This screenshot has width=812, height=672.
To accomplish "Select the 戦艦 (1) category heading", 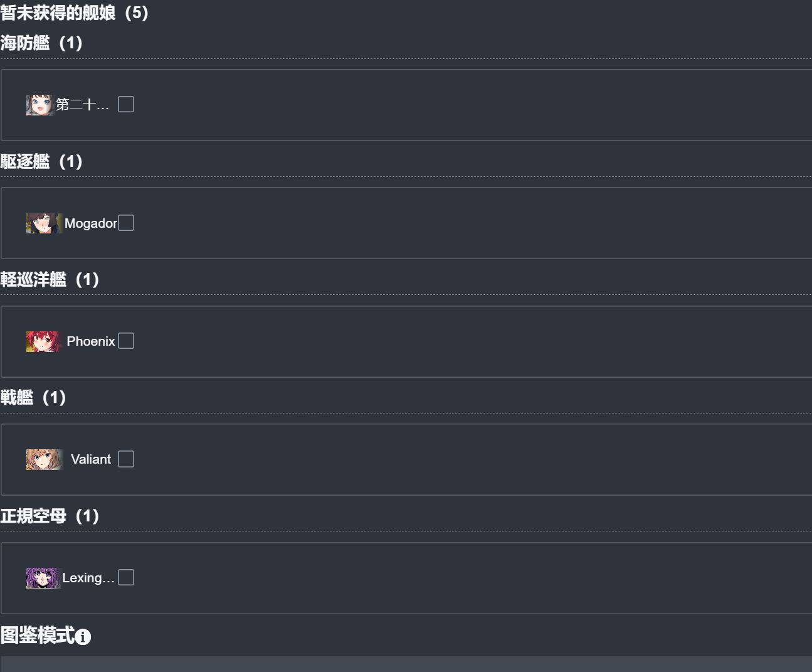I will (x=33, y=397).
